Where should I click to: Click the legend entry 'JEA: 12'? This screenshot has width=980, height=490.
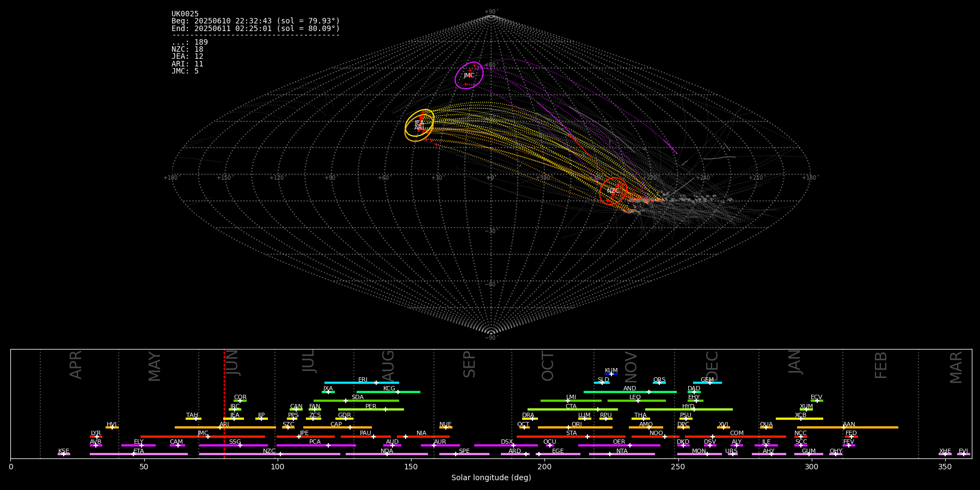(x=187, y=57)
